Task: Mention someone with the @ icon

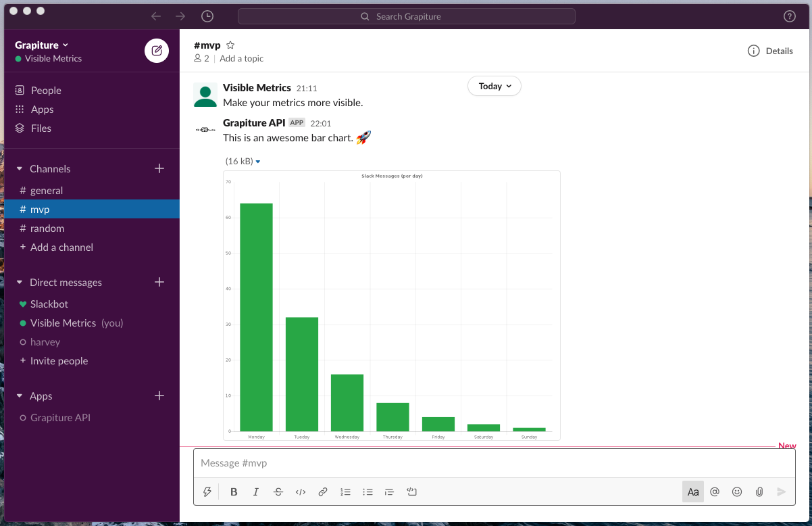Action: [715, 492]
